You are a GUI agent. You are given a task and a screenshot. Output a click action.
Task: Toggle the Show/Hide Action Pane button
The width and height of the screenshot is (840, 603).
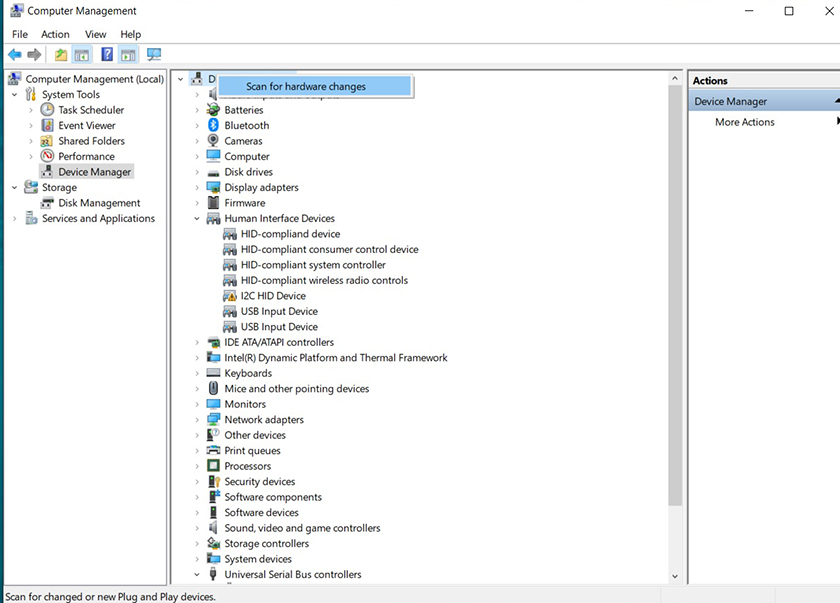[129, 54]
